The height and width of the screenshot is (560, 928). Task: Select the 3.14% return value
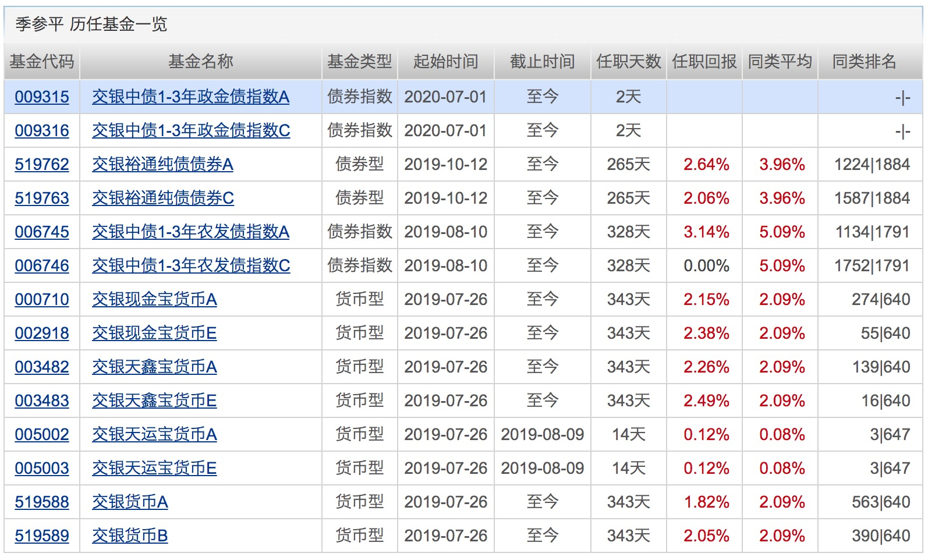click(706, 232)
